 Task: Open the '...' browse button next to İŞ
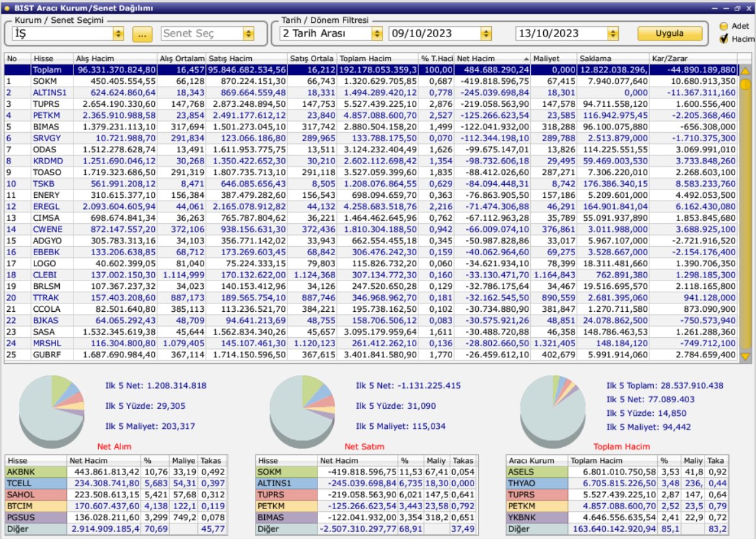click(x=142, y=35)
